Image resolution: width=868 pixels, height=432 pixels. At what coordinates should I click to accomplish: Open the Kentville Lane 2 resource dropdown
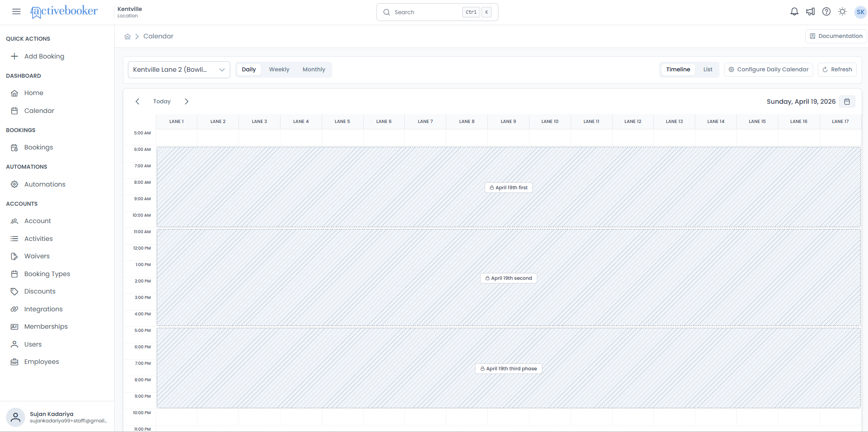point(179,69)
